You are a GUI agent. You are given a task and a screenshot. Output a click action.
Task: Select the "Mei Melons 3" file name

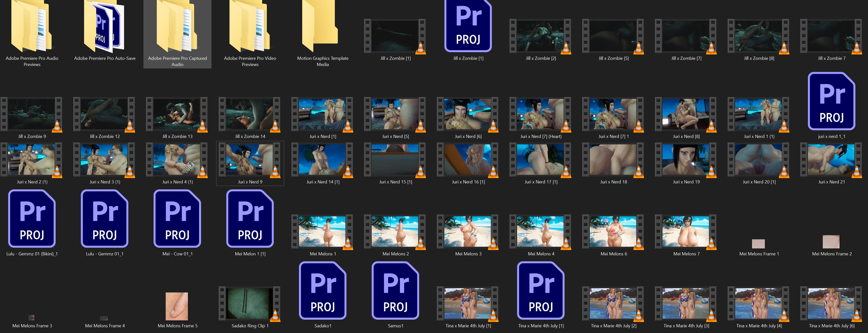tap(468, 254)
